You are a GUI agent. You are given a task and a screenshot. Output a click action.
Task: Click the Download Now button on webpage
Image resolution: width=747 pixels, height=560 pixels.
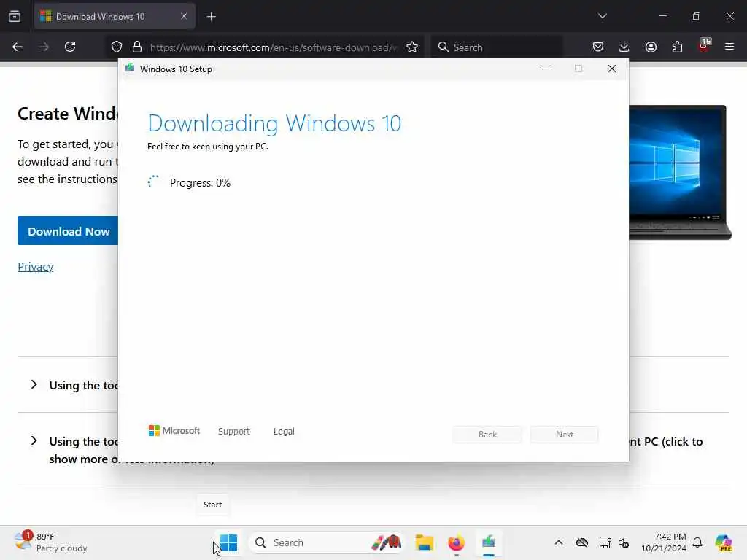click(68, 231)
